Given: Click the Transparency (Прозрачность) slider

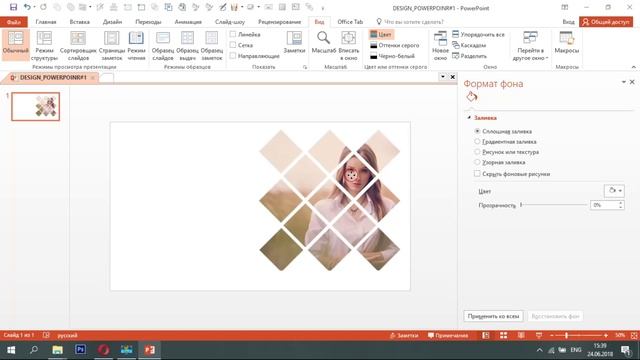Looking at the screenshot, I should click(554, 205).
